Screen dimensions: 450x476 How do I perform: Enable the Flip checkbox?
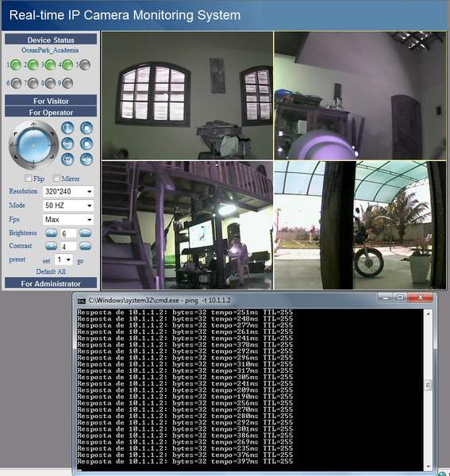[29, 178]
